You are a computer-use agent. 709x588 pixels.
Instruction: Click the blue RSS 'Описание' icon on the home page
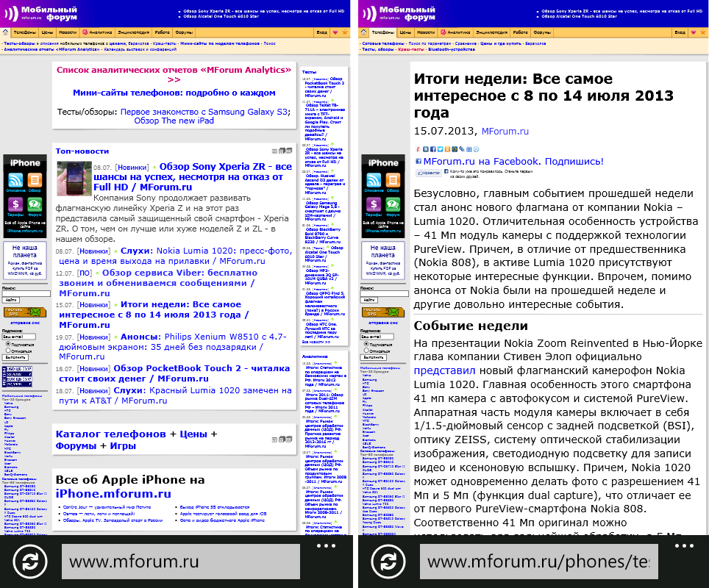[15, 180]
